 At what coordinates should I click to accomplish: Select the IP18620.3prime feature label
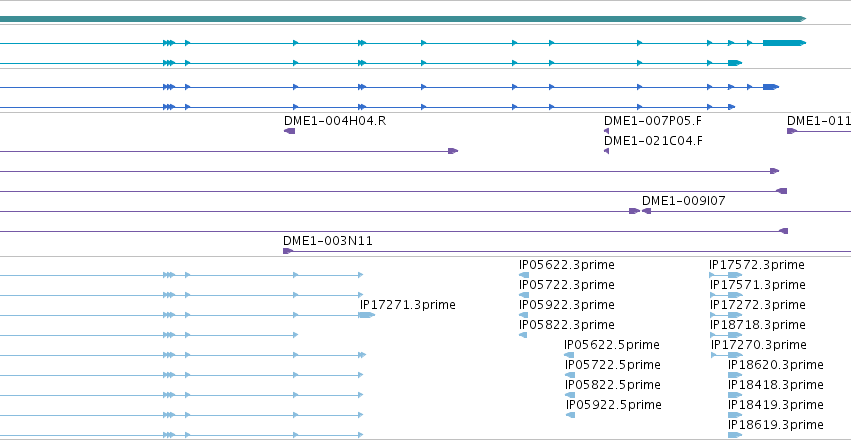[776, 365]
